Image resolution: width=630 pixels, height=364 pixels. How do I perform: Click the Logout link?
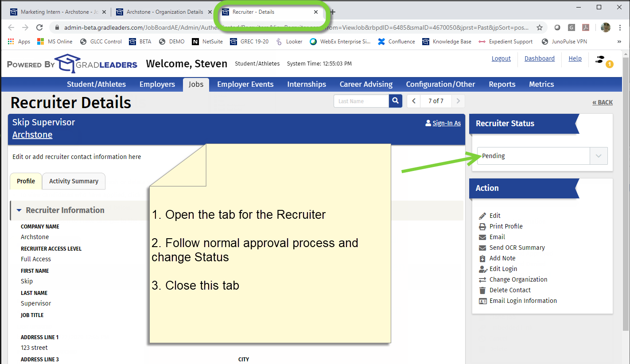tap(501, 58)
